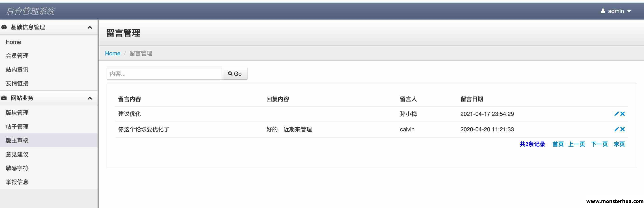Click the dashboard icon beside 基础信息管理

[x=4, y=27]
